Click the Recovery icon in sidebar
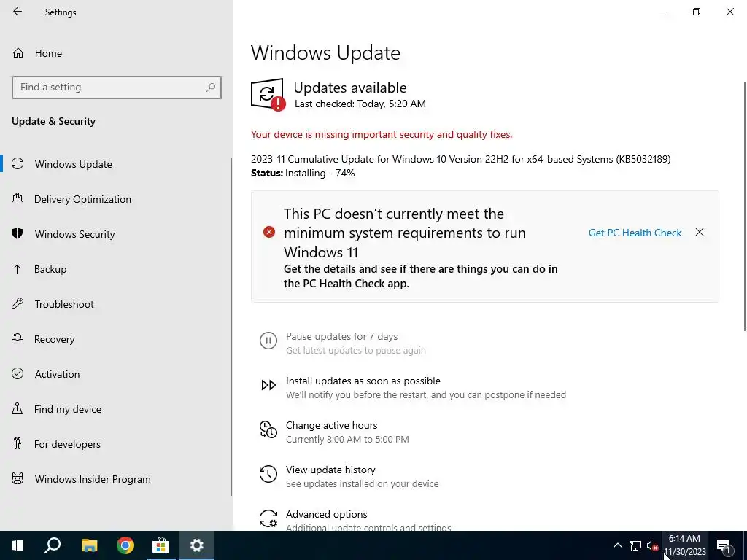Viewport: 747px width, 560px height. (18, 338)
